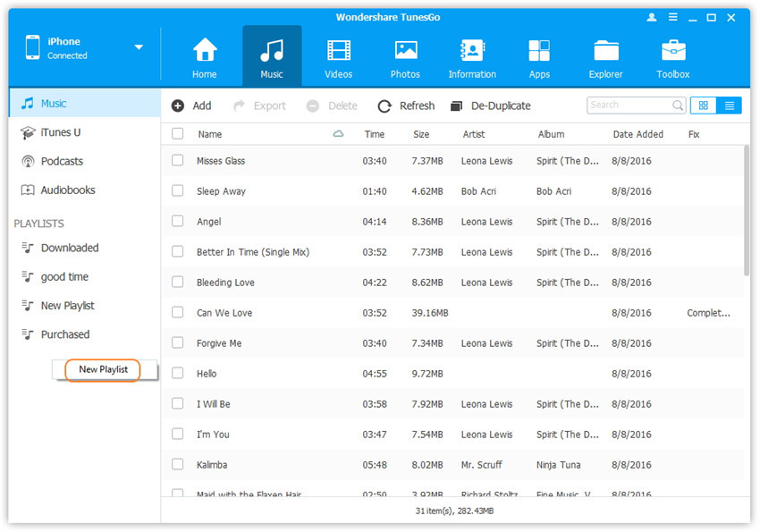Check the Better In Time checkbox

178,251
